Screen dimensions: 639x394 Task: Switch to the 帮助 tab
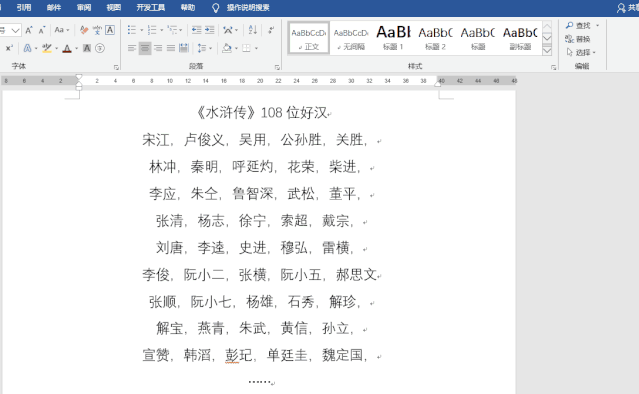click(188, 8)
